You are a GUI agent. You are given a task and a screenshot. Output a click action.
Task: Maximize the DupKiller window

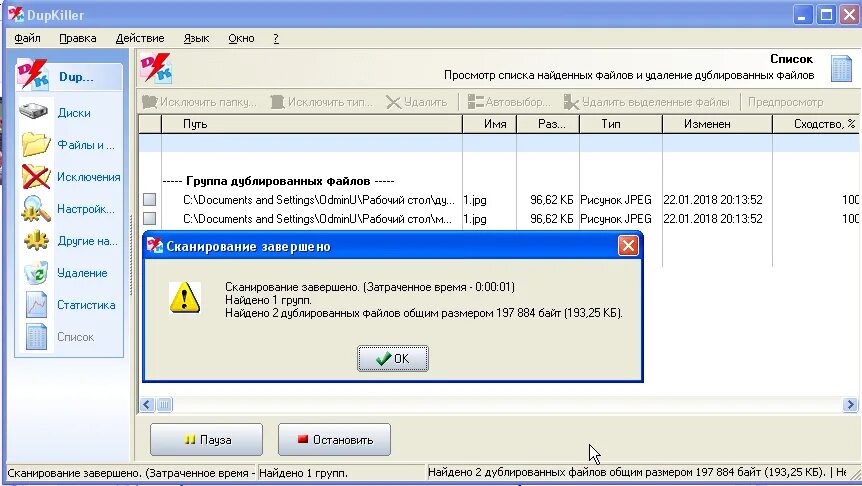tap(826, 15)
